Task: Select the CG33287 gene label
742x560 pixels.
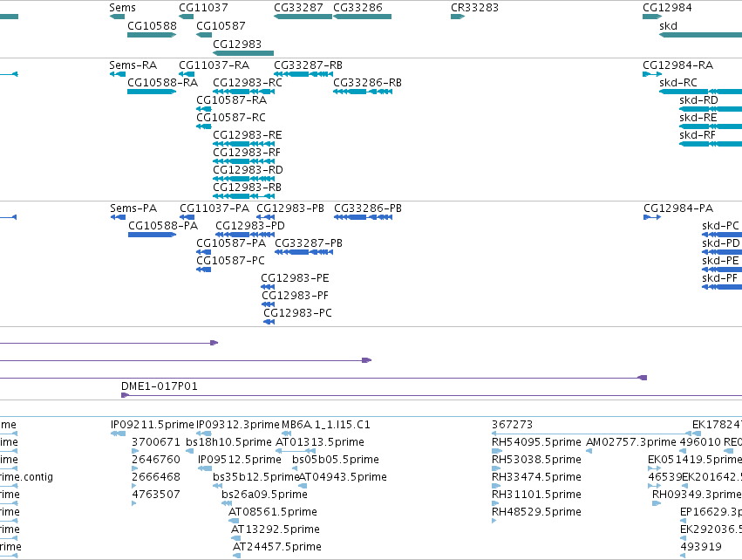Action: 298,8
